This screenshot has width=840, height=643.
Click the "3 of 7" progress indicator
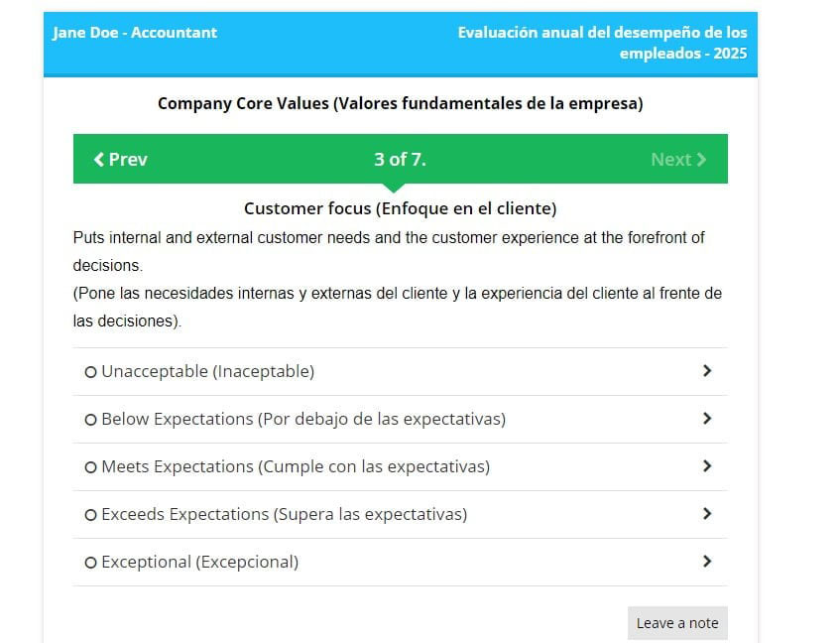400,159
